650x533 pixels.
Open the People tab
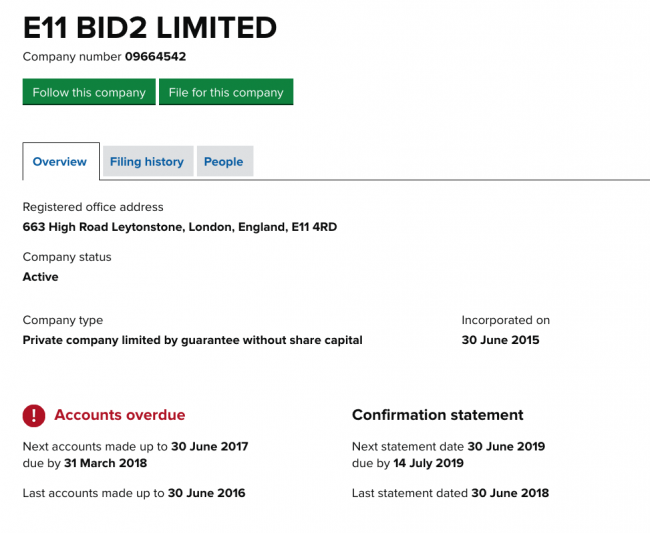click(225, 162)
